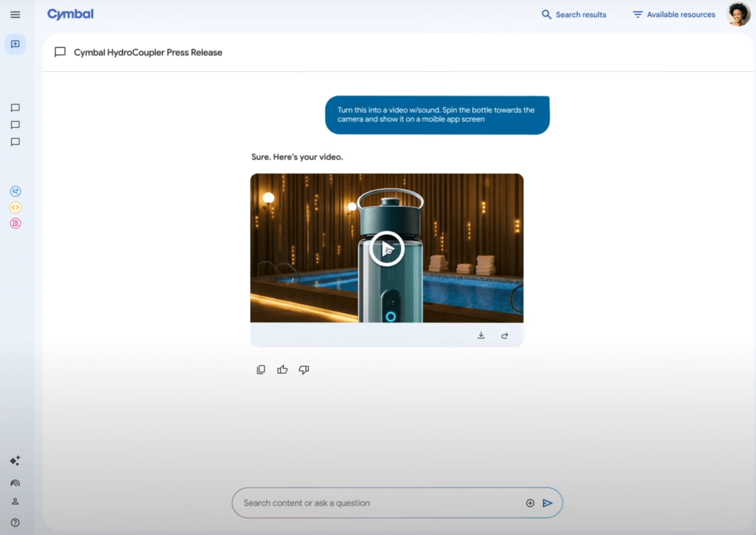Start a new conversation
This screenshot has width=756, height=535.
tap(16, 44)
